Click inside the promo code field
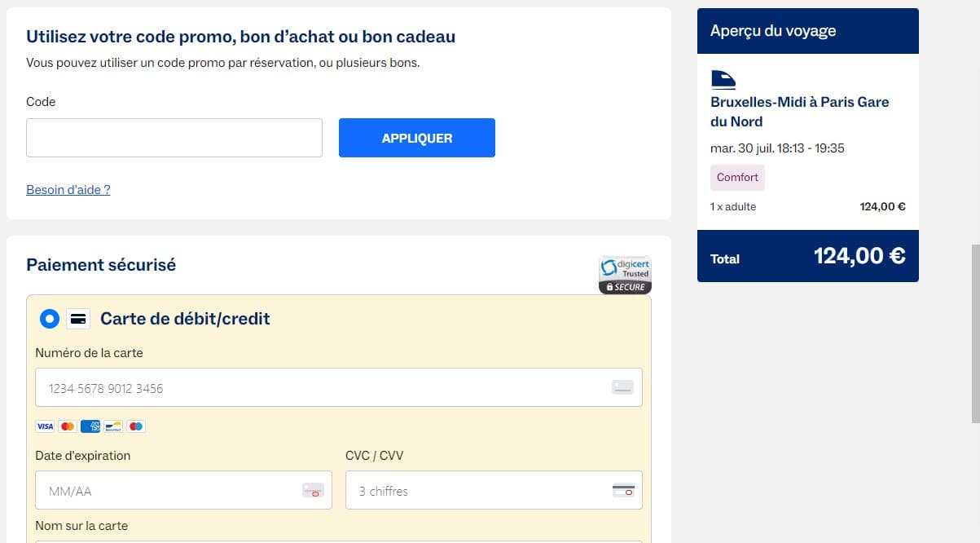Screen dimensions: 980x543 coord(174,137)
